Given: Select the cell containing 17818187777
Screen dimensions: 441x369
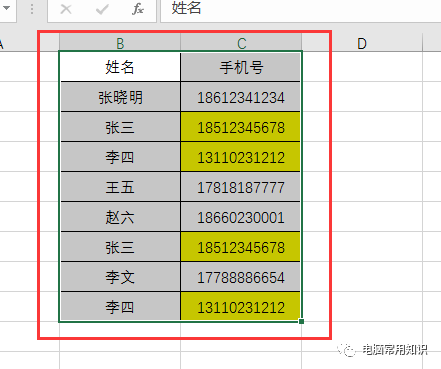Looking at the screenshot, I should [x=241, y=187].
